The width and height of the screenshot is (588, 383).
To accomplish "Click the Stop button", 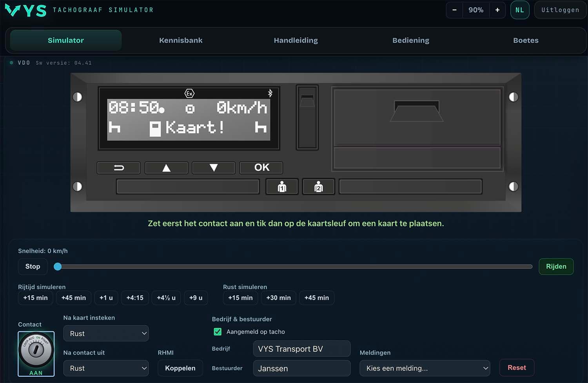I will pos(33,266).
